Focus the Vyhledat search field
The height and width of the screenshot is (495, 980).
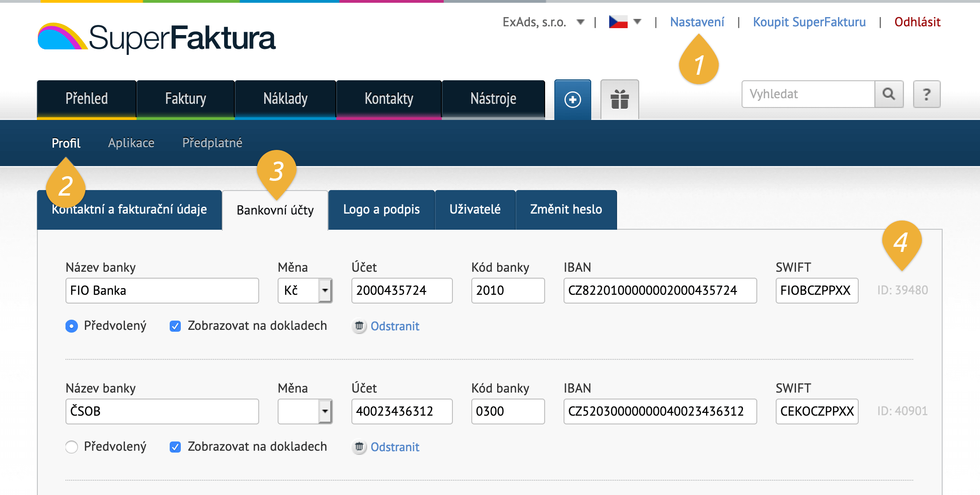[808, 94]
